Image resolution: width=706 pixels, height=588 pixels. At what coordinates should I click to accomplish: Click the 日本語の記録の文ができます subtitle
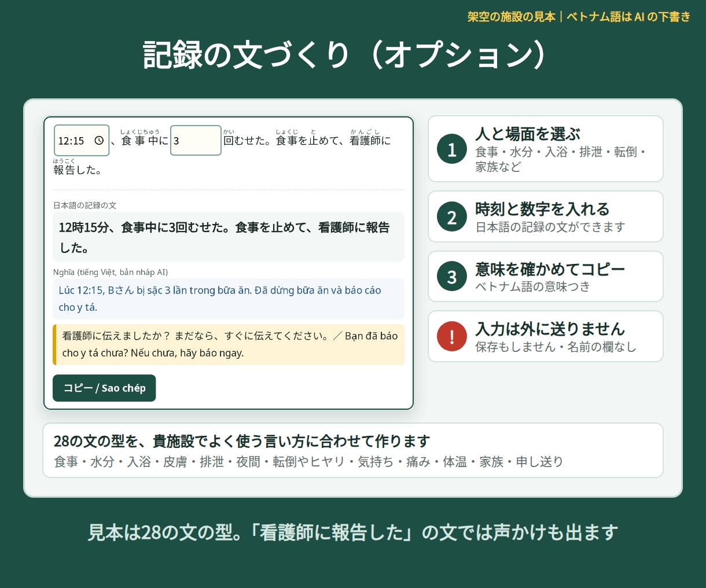pos(550,227)
